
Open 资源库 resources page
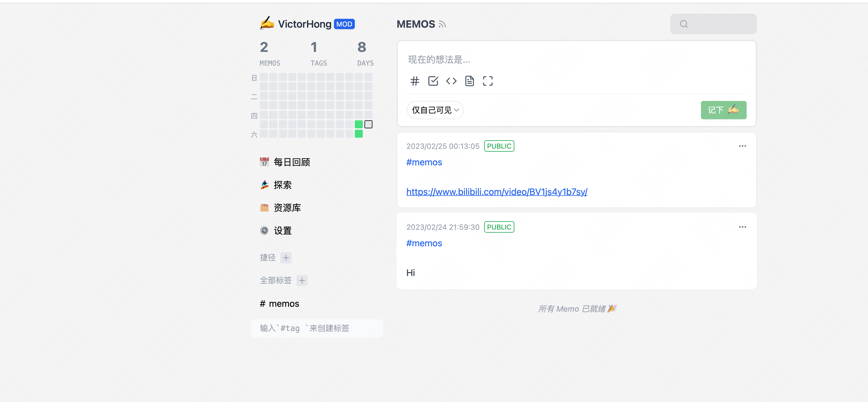tap(287, 208)
